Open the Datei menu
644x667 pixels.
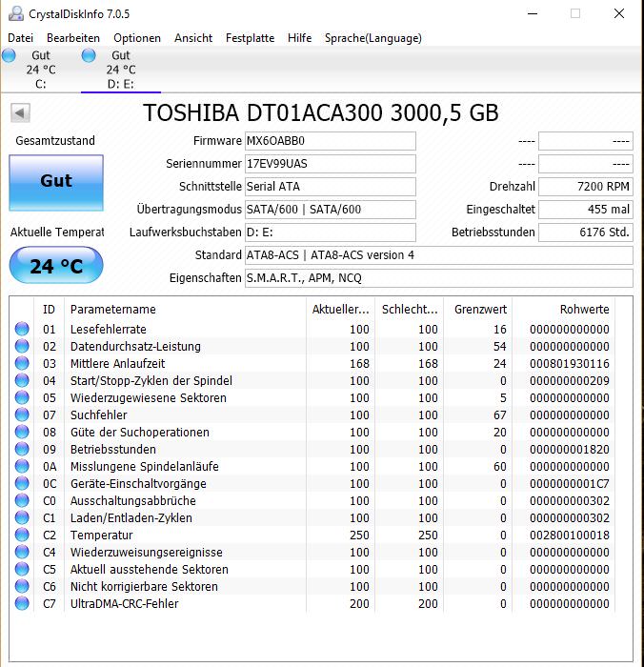20,38
